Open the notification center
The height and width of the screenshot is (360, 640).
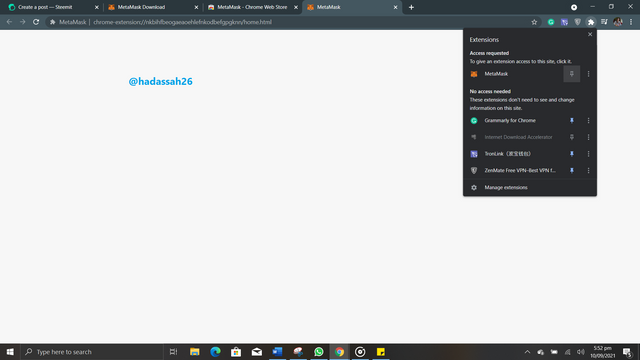(x=627, y=351)
